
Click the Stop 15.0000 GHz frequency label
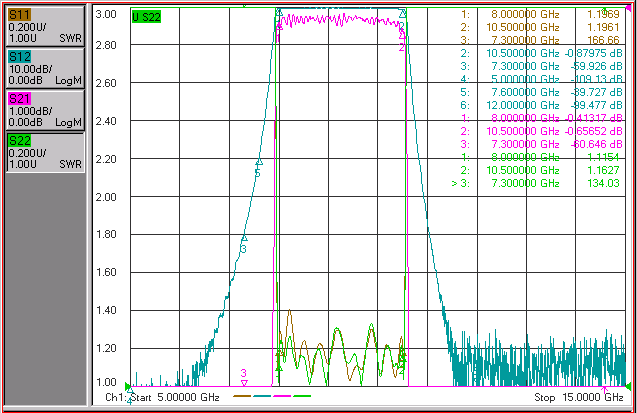tap(578, 397)
